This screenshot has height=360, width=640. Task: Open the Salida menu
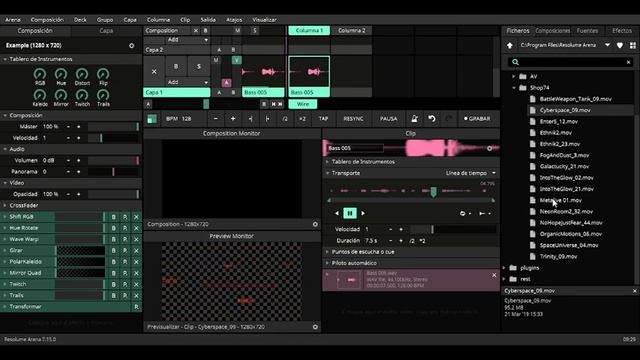pos(208,20)
